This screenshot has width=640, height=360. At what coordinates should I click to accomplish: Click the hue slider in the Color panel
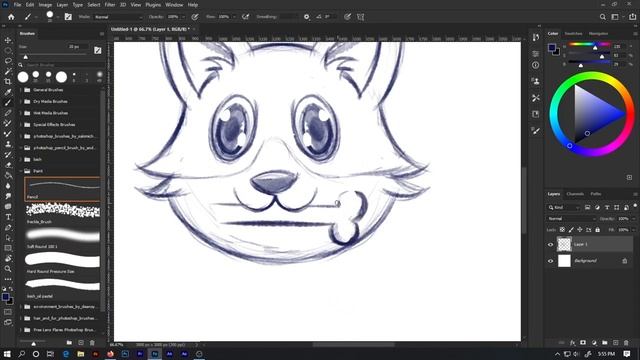coord(589,44)
